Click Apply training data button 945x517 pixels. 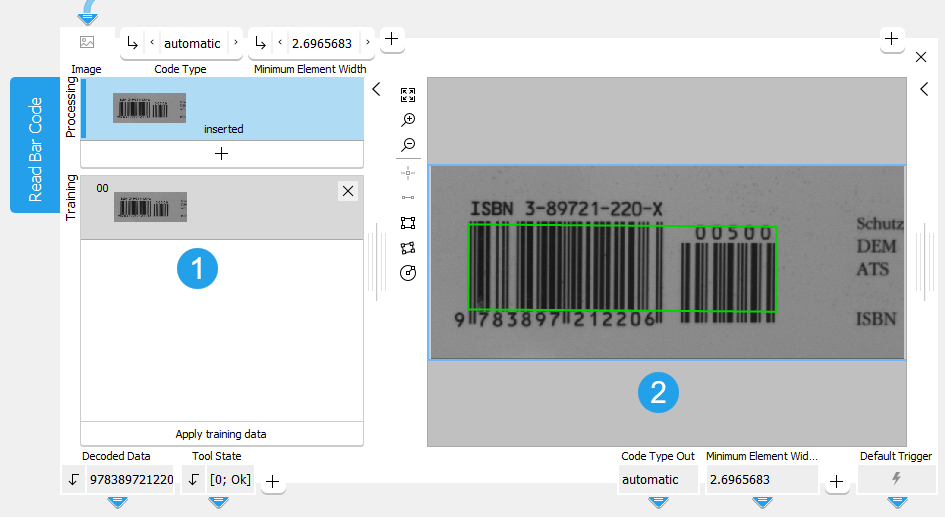[222, 434]
